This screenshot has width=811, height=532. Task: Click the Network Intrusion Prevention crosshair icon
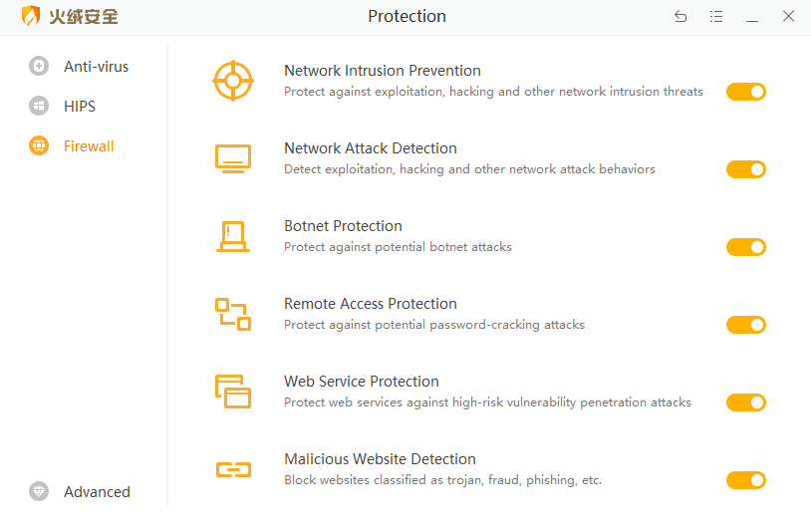pos(233,81)
